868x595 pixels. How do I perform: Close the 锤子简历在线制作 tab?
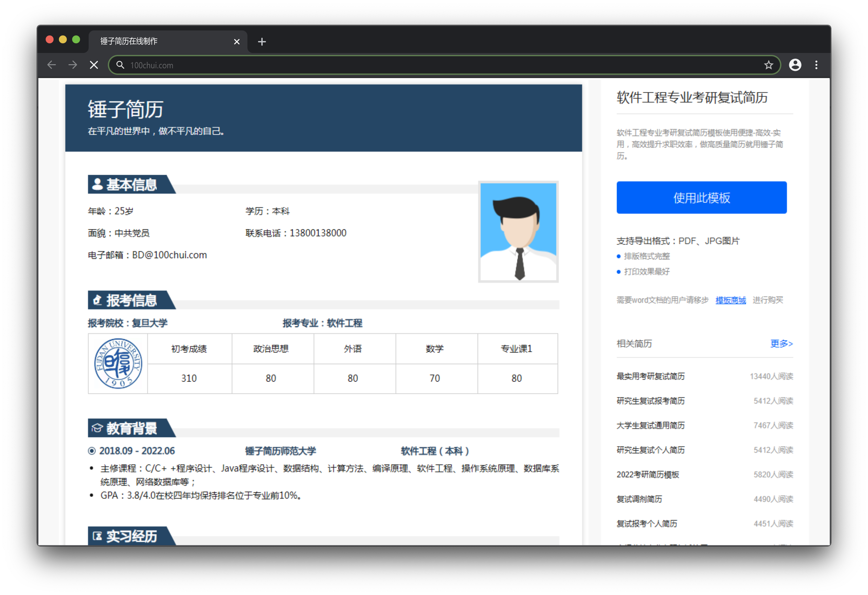tap(237, 41)
